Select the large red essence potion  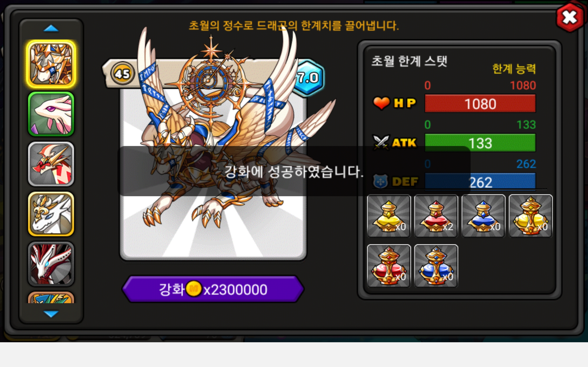coord(389,266)
